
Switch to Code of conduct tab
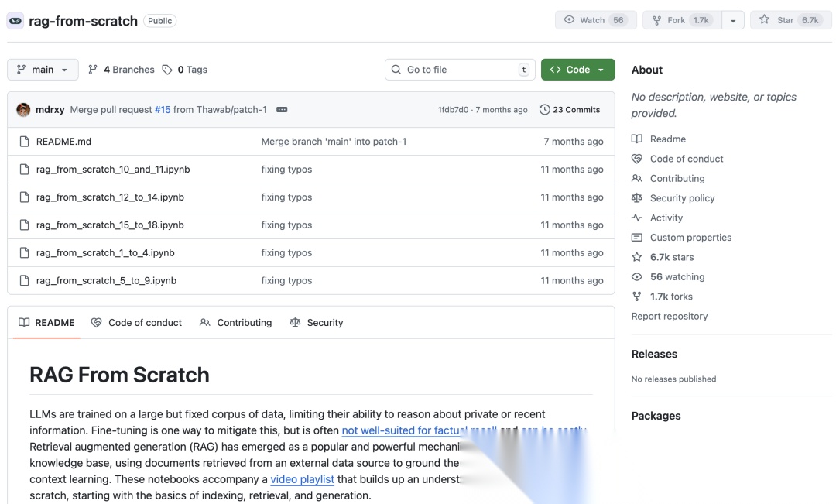click(x=136, y=322)
